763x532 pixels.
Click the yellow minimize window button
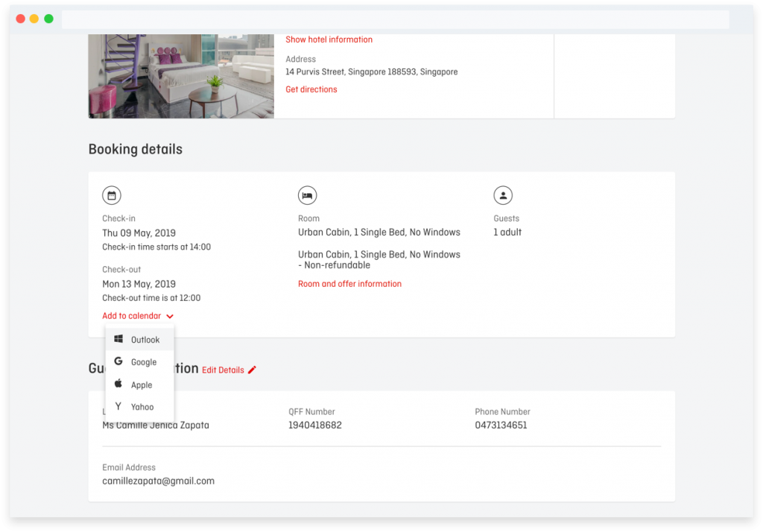(x=34, y=19)
